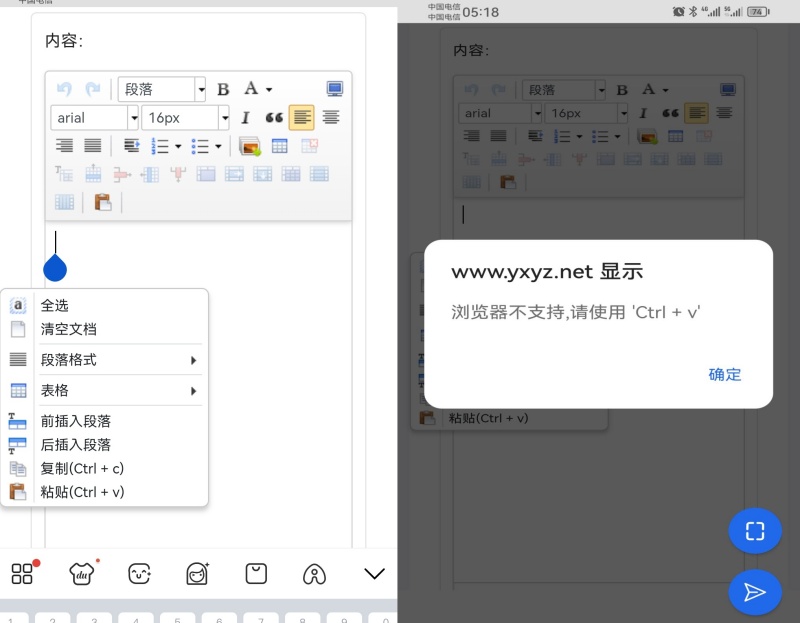This screenshot has height=623, width=800.
Task: Open keyboard apps grid icon
Action: (24, 572)
